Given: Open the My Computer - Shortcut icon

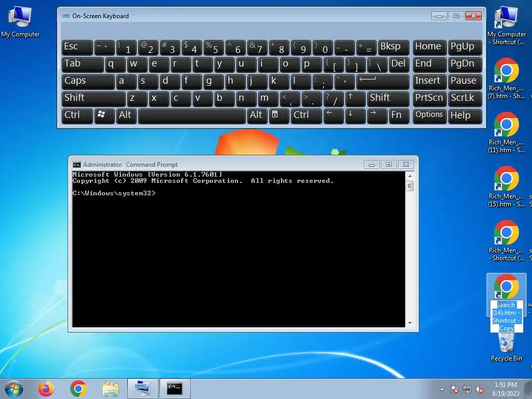Looking at the screenshot, I should (506, 26).
